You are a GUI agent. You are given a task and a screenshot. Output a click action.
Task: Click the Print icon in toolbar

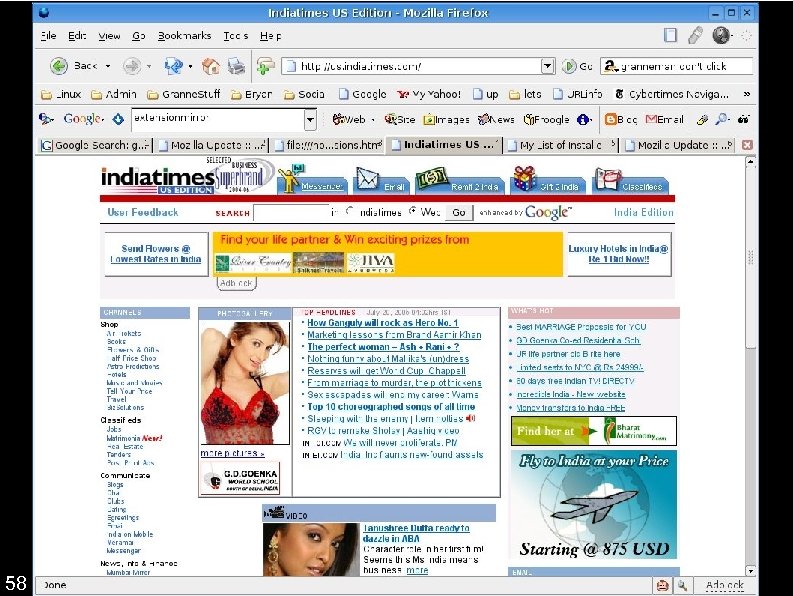click(236, 66)
